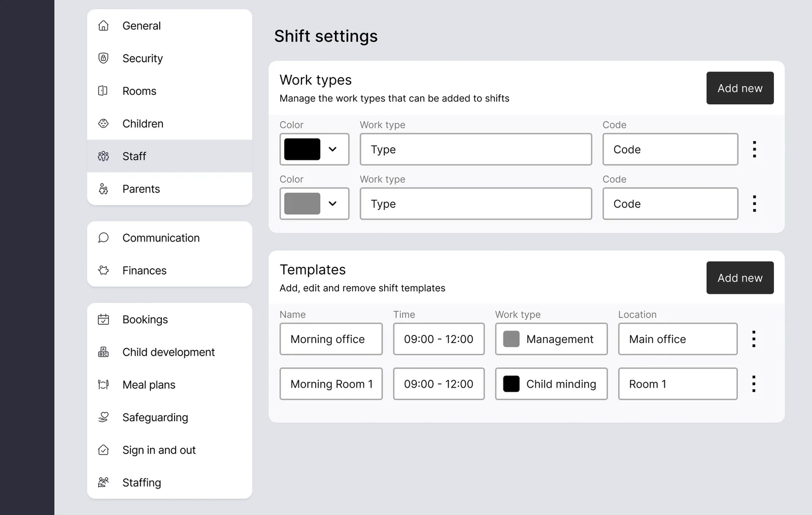
Task: Open the Communication settings section
Action: (x=161, y=237)
